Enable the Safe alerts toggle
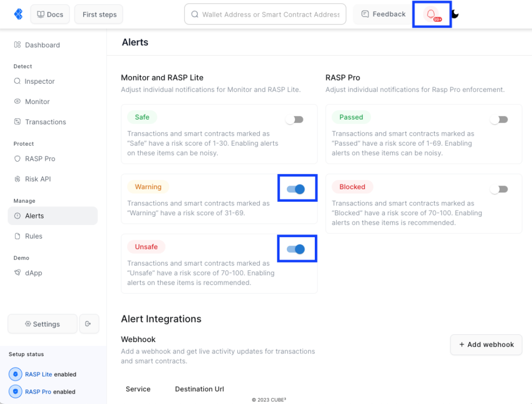532x404 pixels. pos(295,120)
